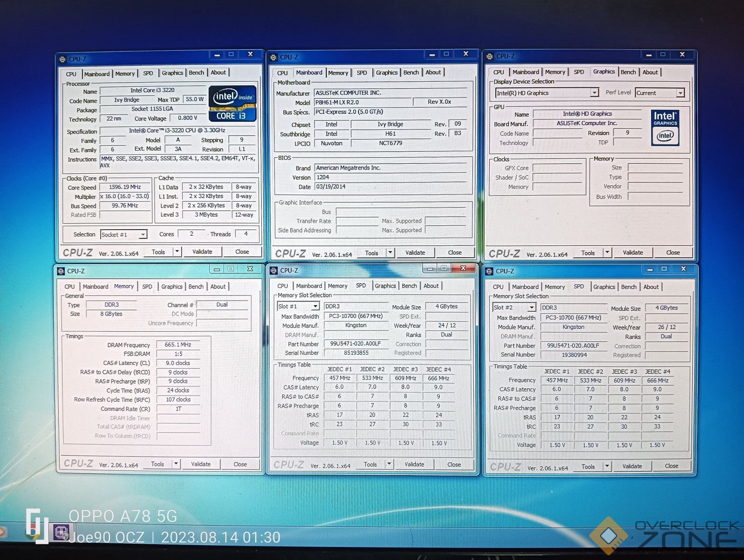The image size is (744, 560).
Task: Expand the Tools arrow in the Slot #2 window
Action: click(x=607, y=466)
